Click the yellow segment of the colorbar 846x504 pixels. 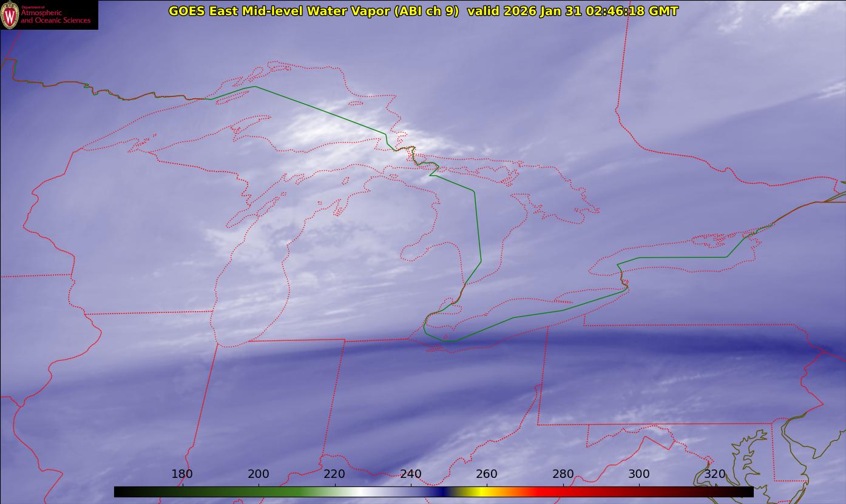tap(481, 492)
